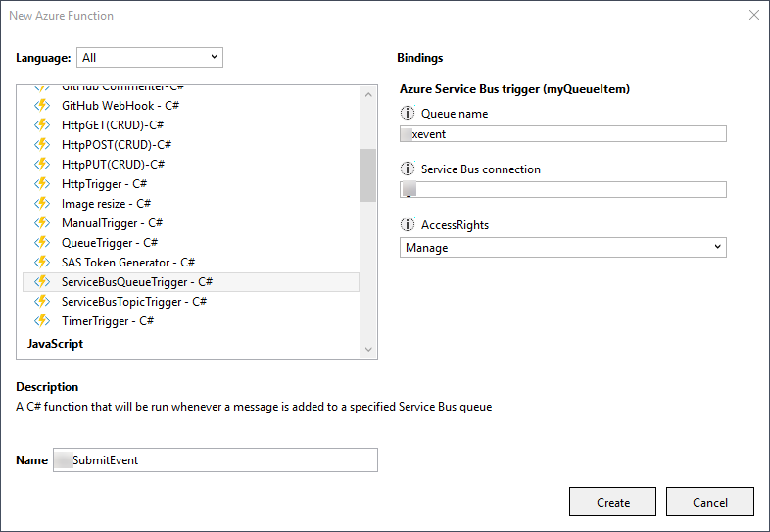Click the Queue name input field
The height and width of the screenshot is (532, 770).
click(x=562, y=134)
